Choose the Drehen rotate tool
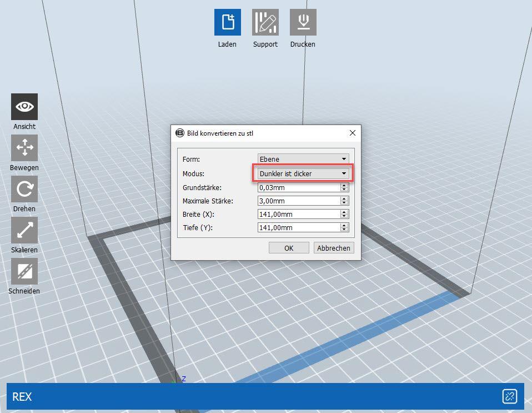532x413 pixels. pos(24,189)
